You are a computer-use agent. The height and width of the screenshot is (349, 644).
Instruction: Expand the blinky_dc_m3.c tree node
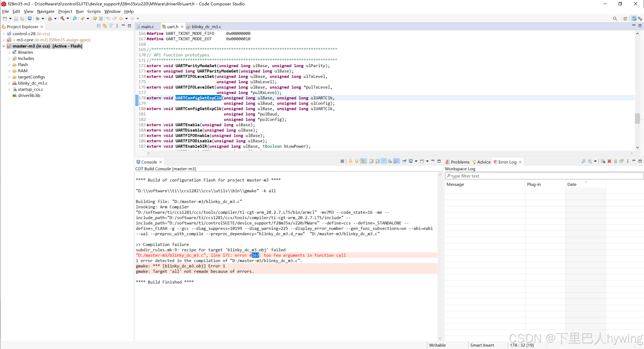point(9,83)
